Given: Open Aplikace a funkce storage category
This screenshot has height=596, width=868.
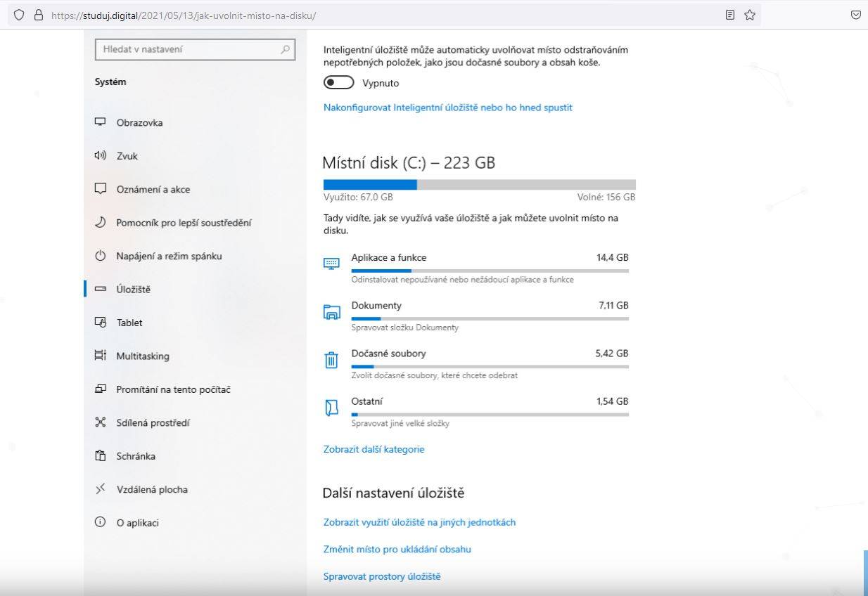Looking at the screenshot, I should coord(476,268).
